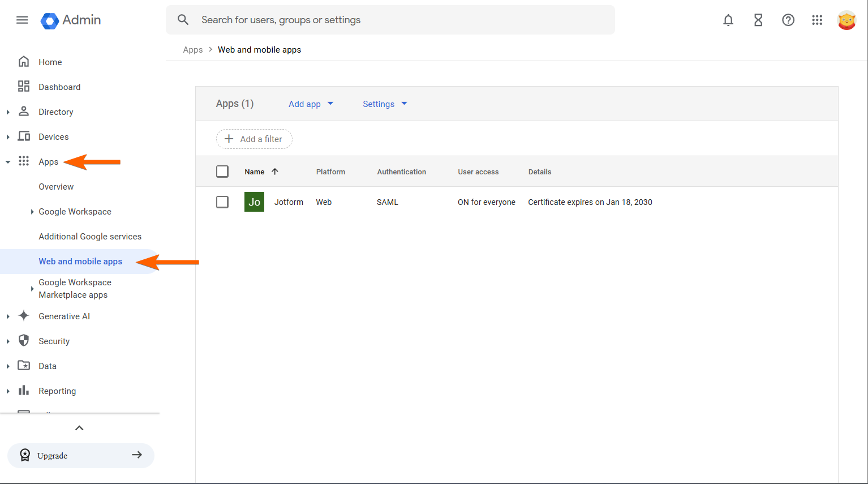This screenshot has width=868, height=484.
Task: Open the Settings dropdown
Action: [x=385, y=104]
